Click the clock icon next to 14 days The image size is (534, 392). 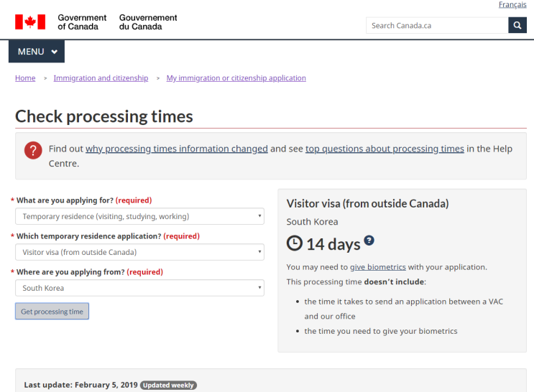[x=295, y=243]
